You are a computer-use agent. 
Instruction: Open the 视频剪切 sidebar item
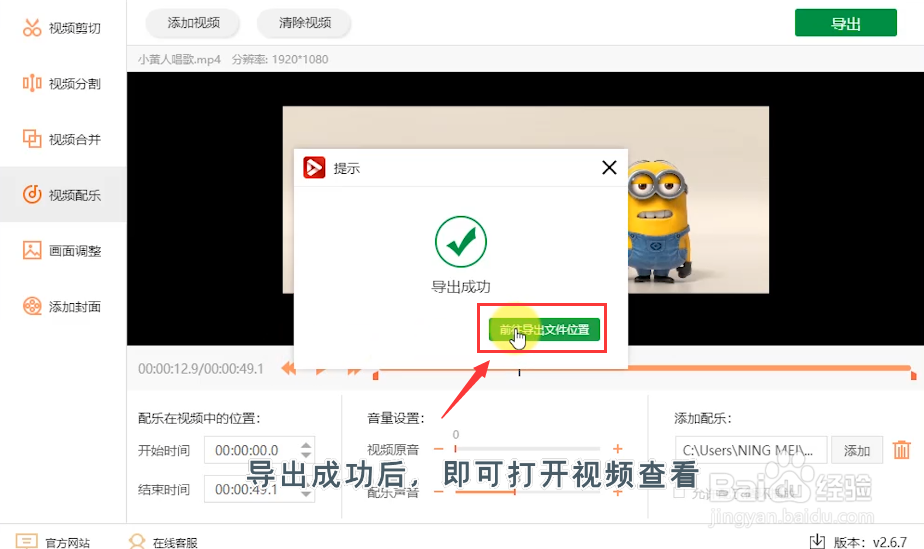point(62,28)
